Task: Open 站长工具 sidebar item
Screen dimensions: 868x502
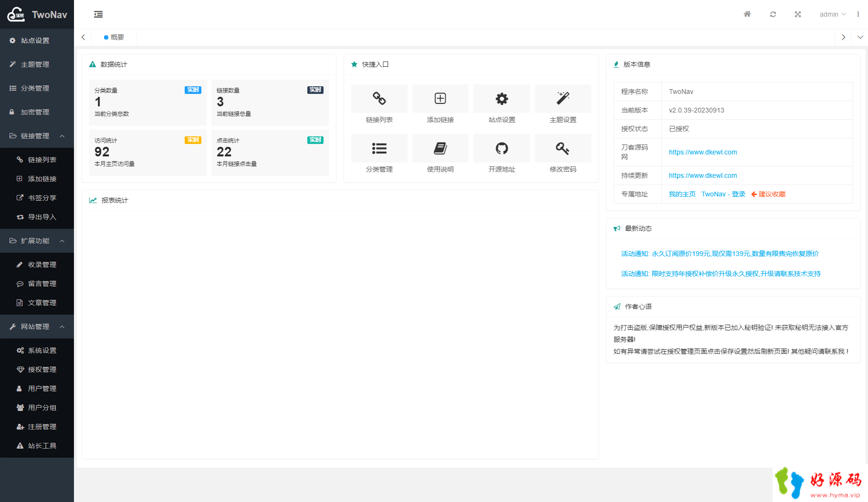Action: click(37, 446)
